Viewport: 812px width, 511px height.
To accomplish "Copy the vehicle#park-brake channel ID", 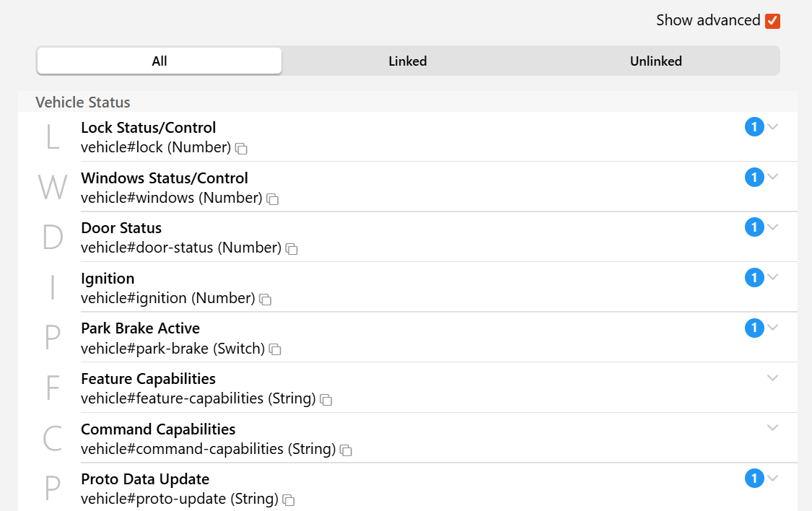I will (x=275, y=349).
